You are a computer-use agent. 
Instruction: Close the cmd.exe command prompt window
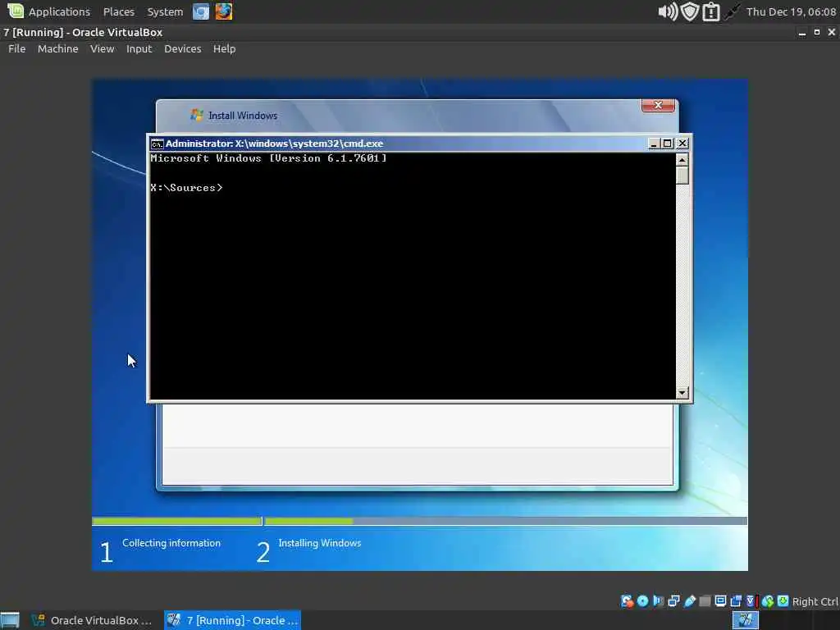point(682,143)
